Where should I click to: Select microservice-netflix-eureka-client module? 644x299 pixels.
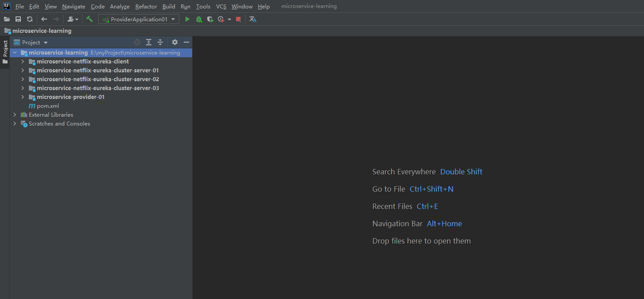pos(83,61)
